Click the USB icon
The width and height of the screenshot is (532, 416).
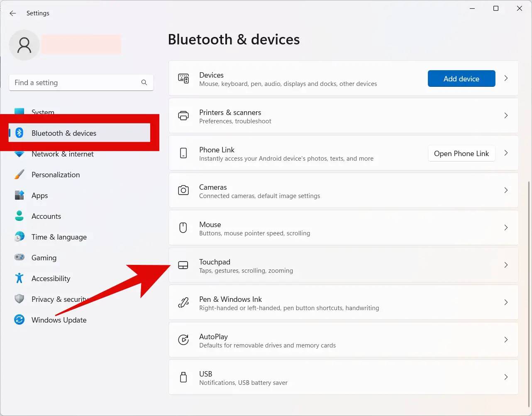pyautogui.click(x=183, y=377)
